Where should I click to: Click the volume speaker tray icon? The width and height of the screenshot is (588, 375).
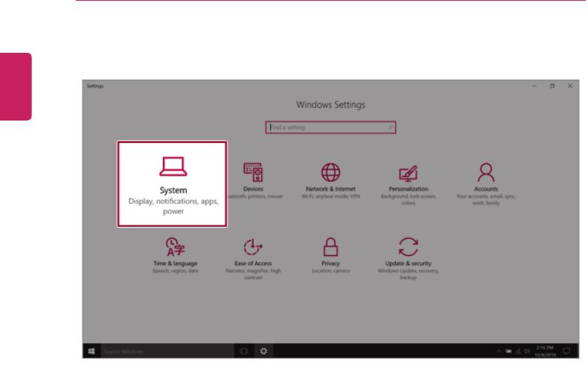(x=527, y=351)
